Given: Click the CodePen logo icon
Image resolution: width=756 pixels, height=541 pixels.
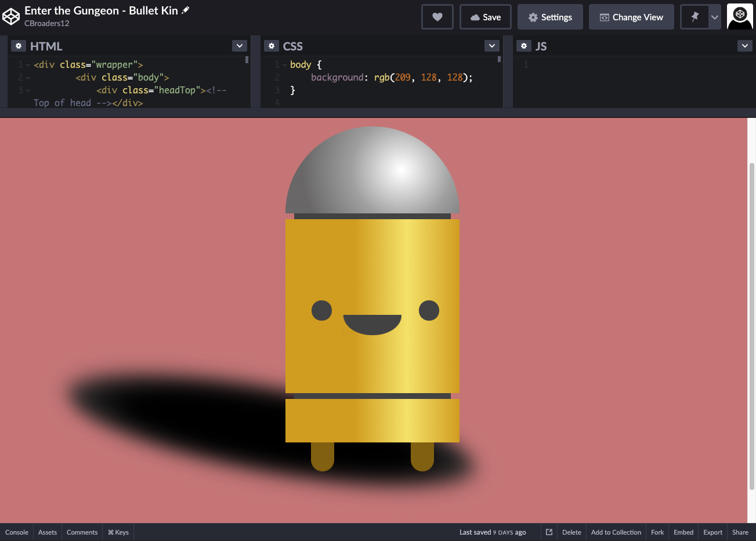Looking at the screenshot, I should tap(11, 17).
